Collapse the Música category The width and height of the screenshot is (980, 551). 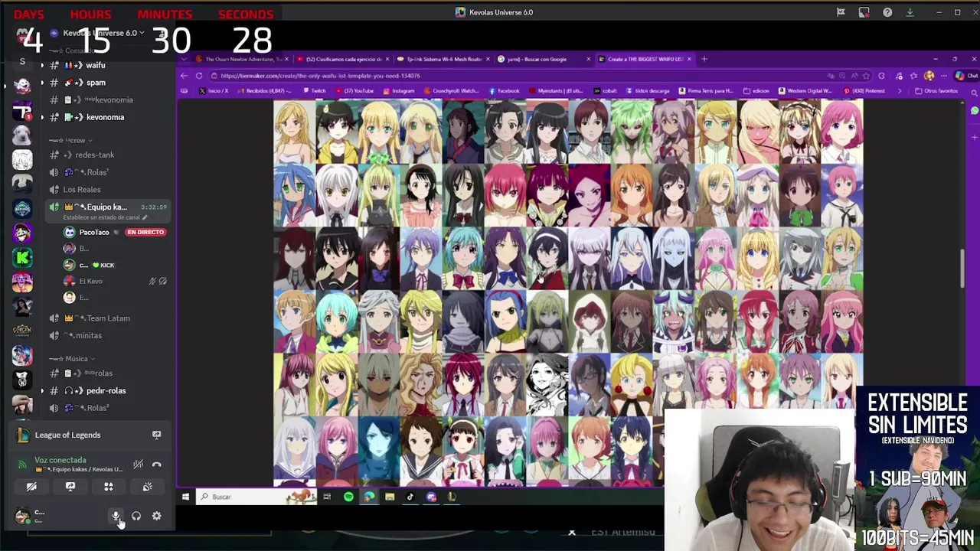coord(72,358)
